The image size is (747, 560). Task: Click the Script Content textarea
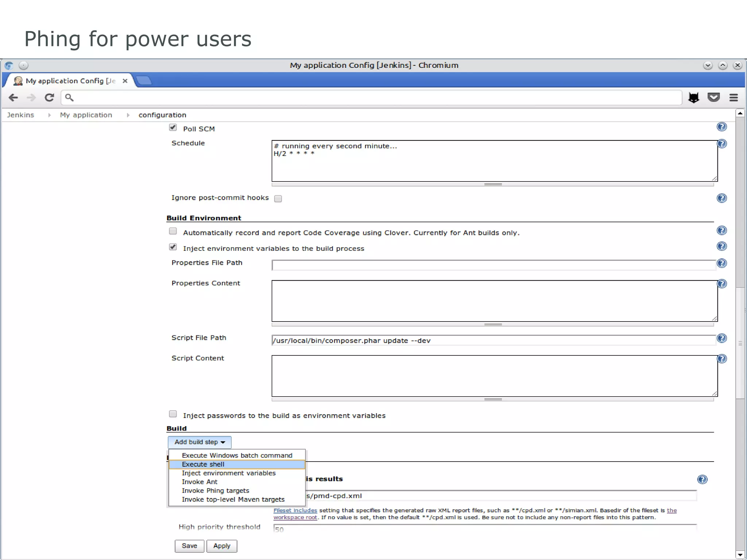[495, 376]
